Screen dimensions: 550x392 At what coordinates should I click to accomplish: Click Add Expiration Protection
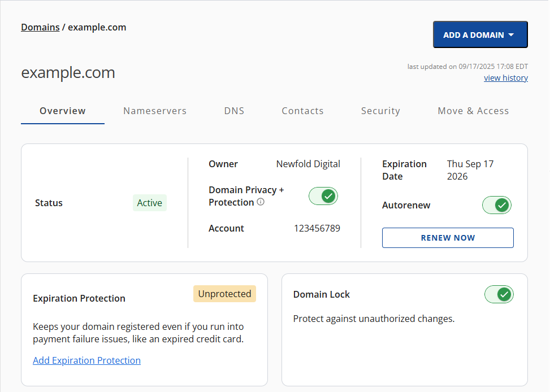click(x=86, y=360)
